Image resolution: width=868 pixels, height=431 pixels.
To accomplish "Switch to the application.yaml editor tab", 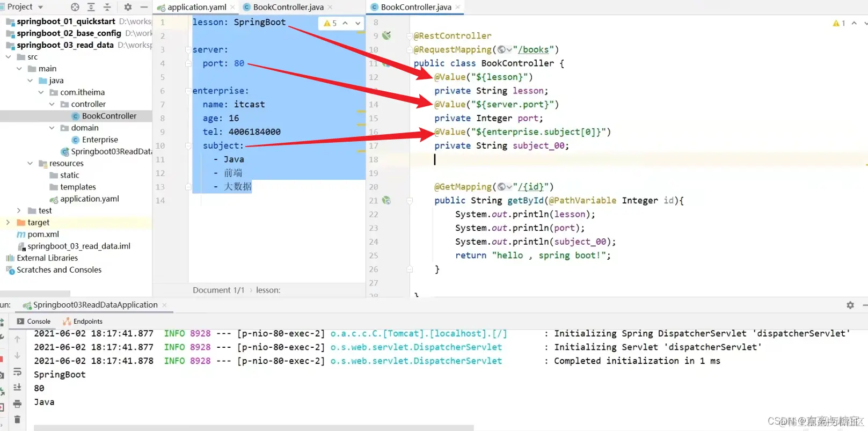I will click(196, 7).
